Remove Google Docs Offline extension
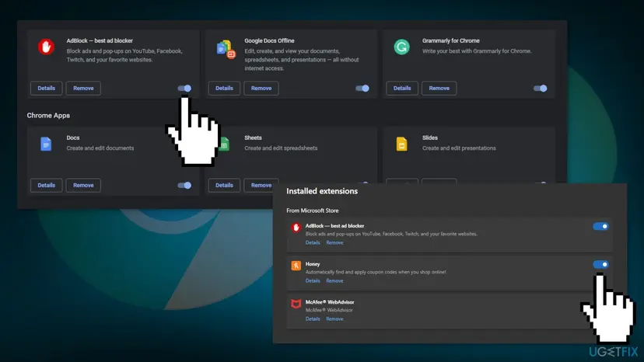Image resolution: width=644 pixels, height=362 pixels. click(261, 89)
